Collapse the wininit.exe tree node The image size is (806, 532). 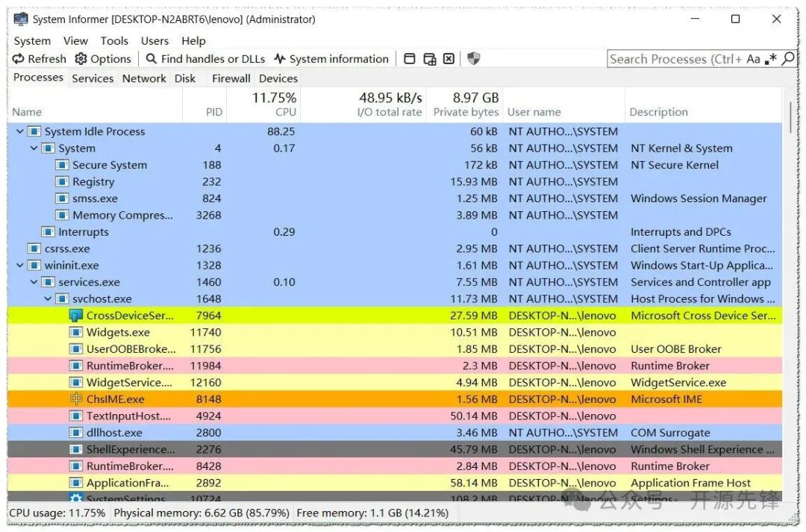click(20, 266)
